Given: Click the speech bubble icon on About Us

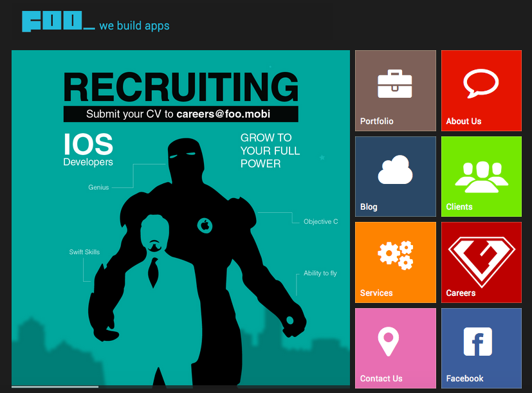Looking at the screenshot, I should (481, 84).
